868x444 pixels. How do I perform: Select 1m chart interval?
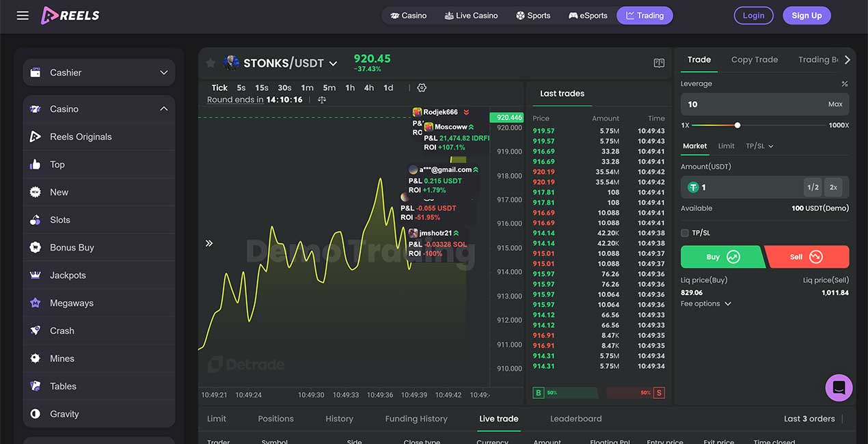pos(307,87)
